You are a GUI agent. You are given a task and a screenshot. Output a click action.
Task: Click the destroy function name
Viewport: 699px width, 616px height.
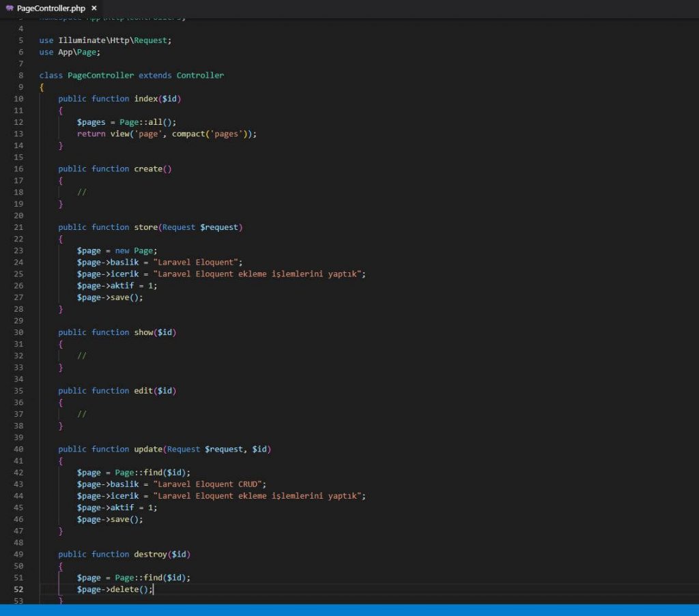150,554
